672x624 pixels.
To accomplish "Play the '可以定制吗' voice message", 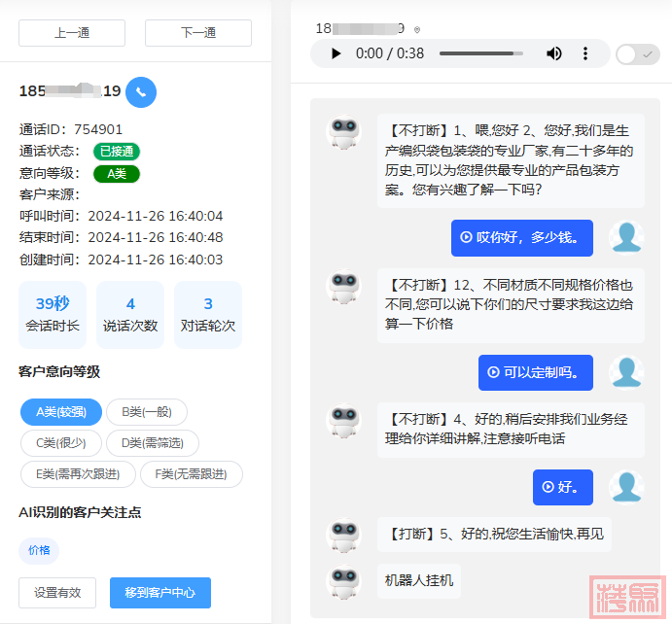I will (493, 372).
